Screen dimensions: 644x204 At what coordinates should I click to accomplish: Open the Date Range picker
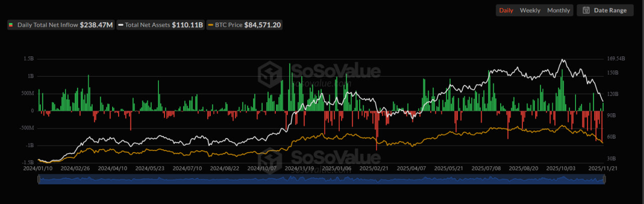click(605, 10)
